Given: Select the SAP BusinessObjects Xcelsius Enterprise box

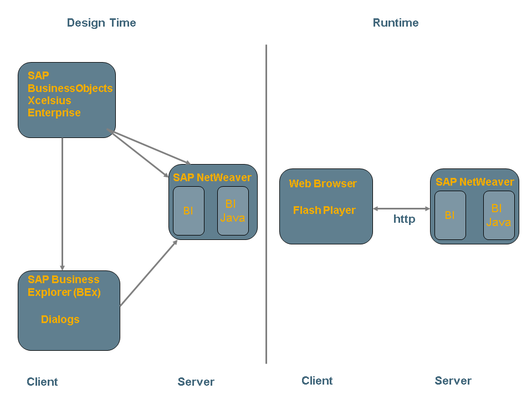Looking at the screenshot, I should click(66, 100).
